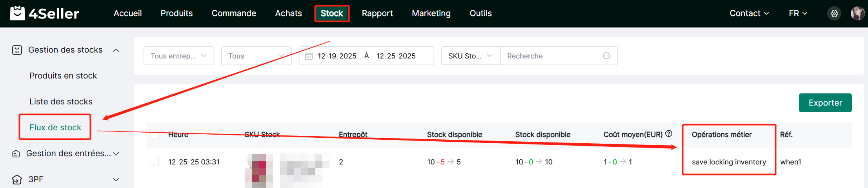The height and width of the screenshot is (188, 868).
Task: Open the Rapport menu
Action: click(377, 13)
